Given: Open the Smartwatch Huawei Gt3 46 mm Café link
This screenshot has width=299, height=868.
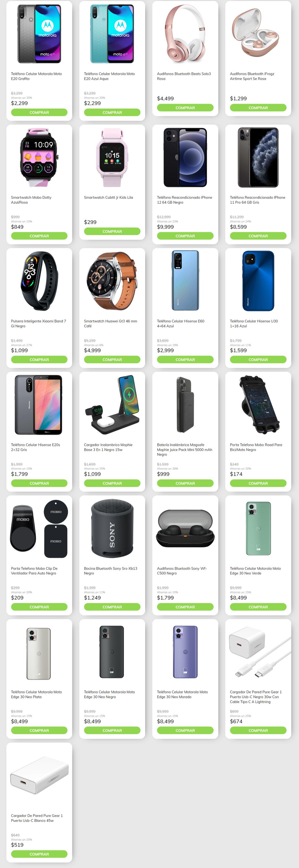Looking at the screenshot, I should click(110, 324).
